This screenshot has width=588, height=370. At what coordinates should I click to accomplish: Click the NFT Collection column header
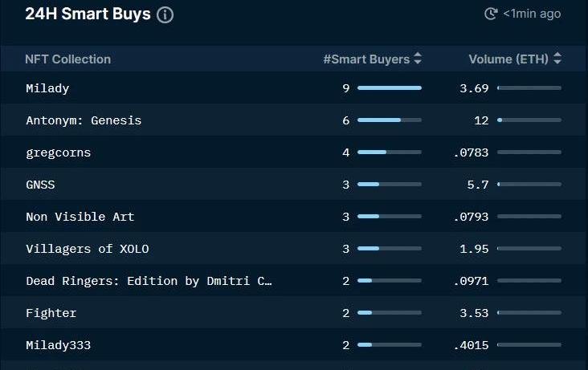[67, 59]
